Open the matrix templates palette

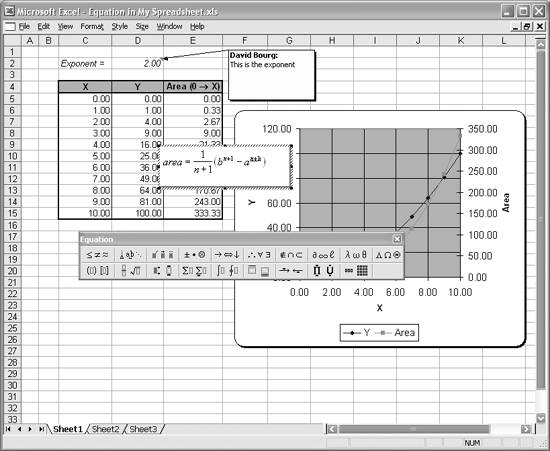(x=356, y=271)
